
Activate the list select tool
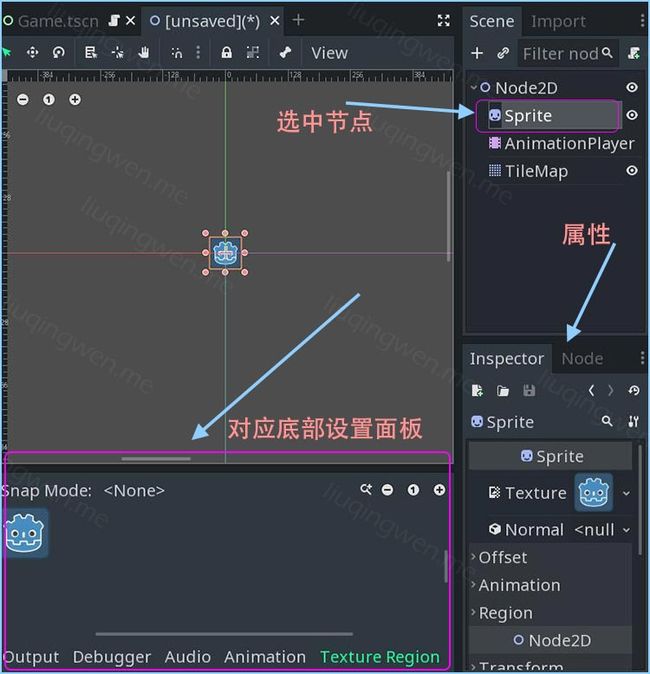[x=91, y=53]
